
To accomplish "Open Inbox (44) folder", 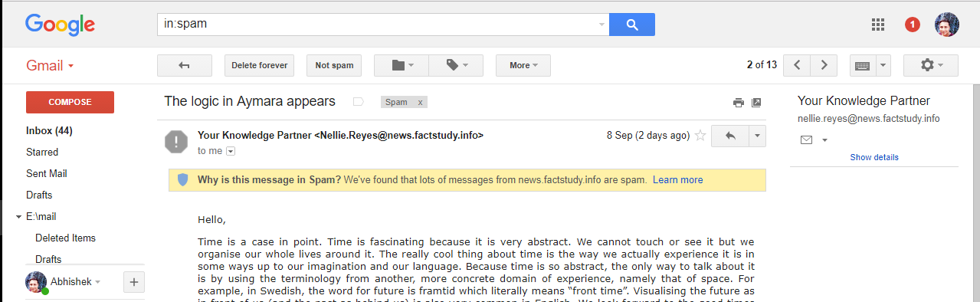I will pos(49,131).
